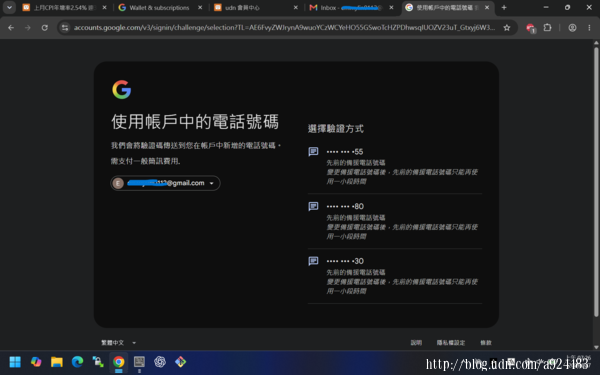Open the Chrome profile avatar

pos(572,28)
